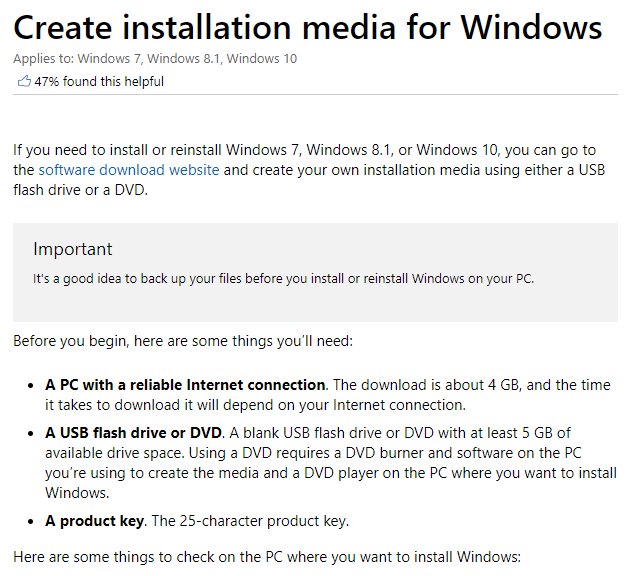Click the bold "A USB flash drive or DVD" text
Viewport: 630px width, 576px height.
130,433
